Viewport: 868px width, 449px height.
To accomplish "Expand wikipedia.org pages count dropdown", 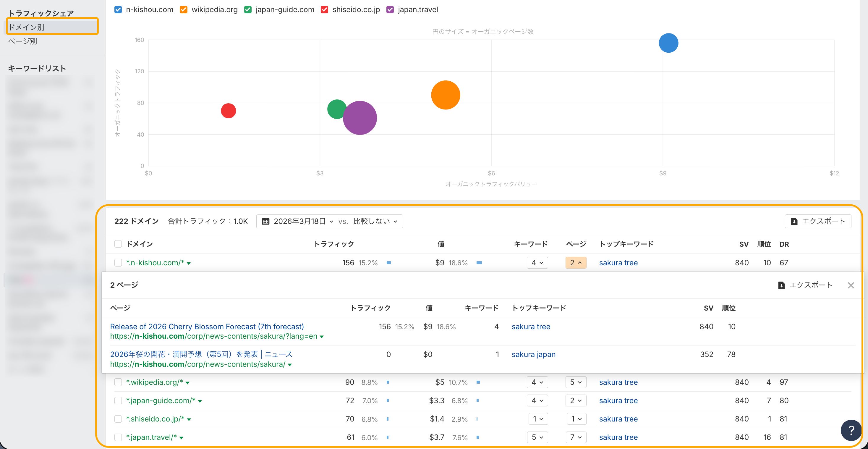I will coord(576,382).
